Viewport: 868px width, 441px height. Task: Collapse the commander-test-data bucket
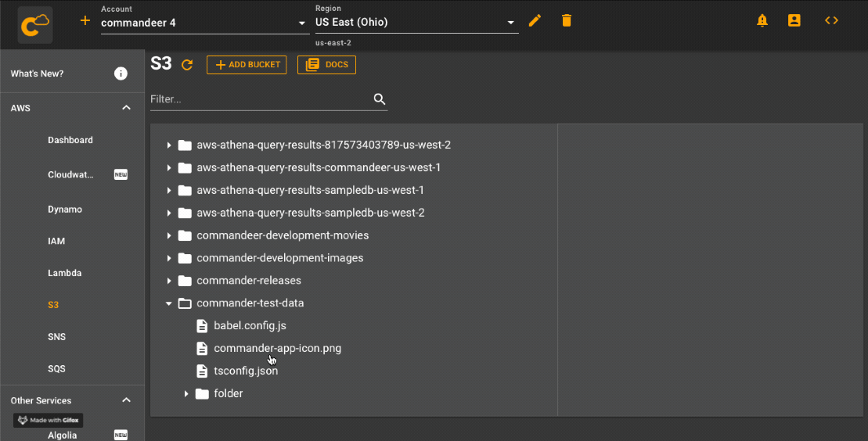pyautogui.click(x=168, y=303)
